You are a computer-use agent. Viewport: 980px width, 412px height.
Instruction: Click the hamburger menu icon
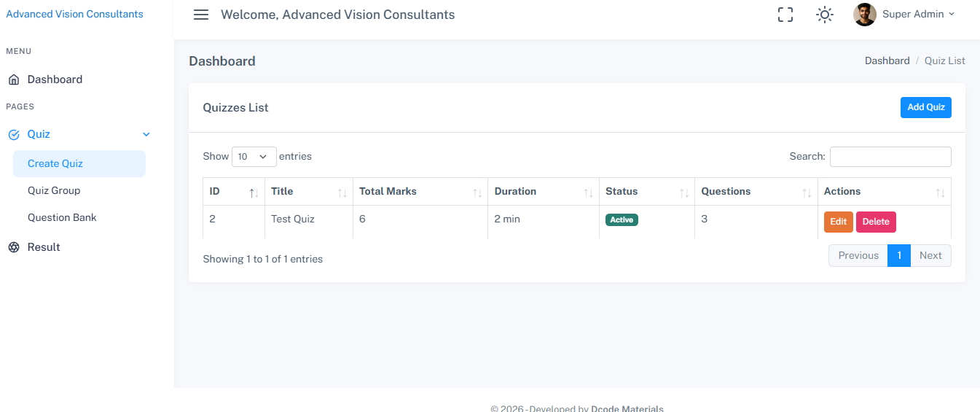(201, 15)
